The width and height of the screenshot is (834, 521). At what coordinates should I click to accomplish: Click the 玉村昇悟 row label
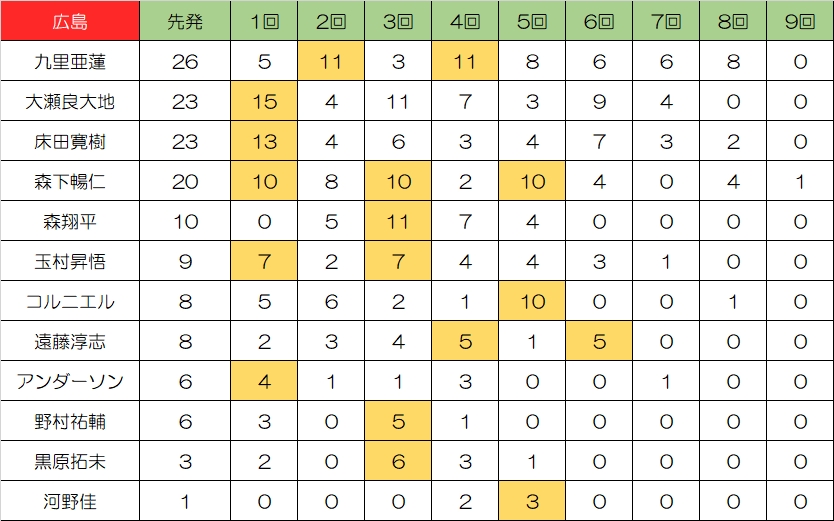coord(70,261)
